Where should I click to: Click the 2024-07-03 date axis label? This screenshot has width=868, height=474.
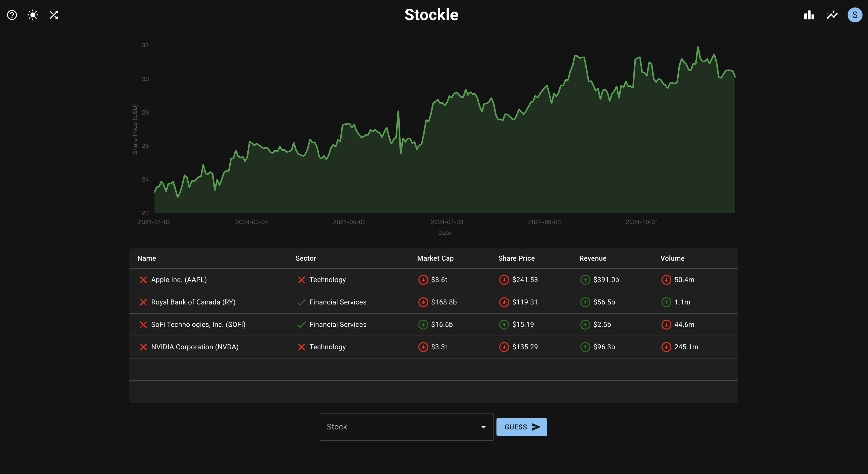point(447,222)
